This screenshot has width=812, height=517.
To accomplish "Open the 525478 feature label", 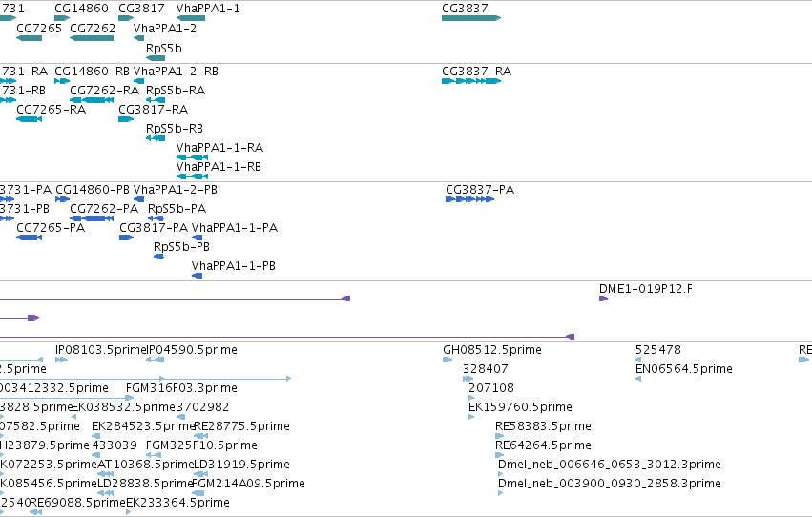I will pos(658,350).
